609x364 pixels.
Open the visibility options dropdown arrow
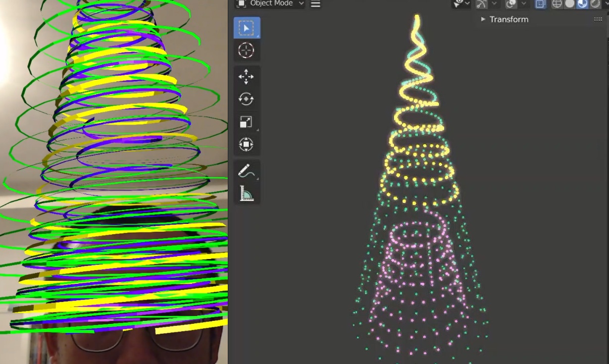click(x=467, y=3)
